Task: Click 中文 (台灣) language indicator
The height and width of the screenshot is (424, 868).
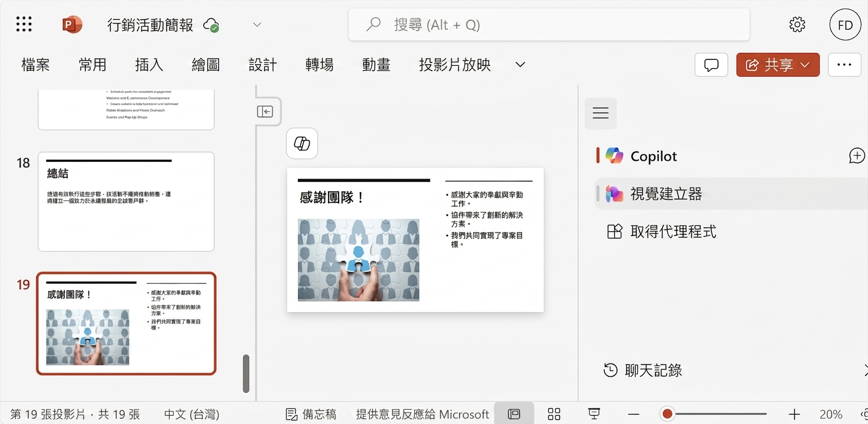Action: pyautogui.click(x=191, y=414)
